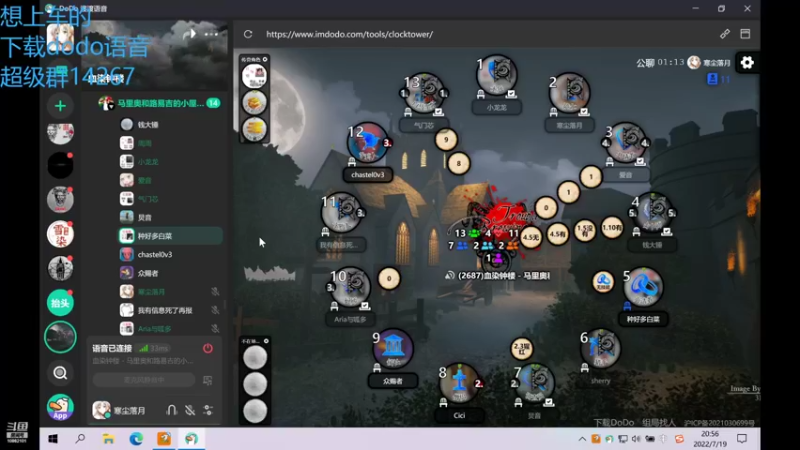Screen dimensions: 800x450
Task: Start screen sharing from the voice panel icon
Action: tap(208, 380)
